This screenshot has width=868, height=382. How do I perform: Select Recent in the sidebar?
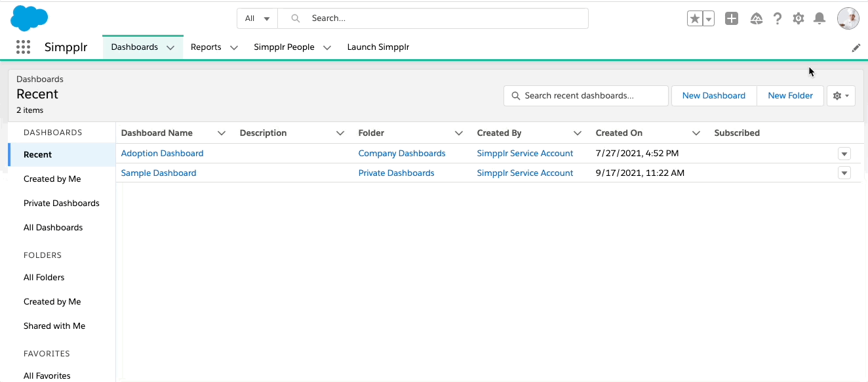tap(62, 155)
